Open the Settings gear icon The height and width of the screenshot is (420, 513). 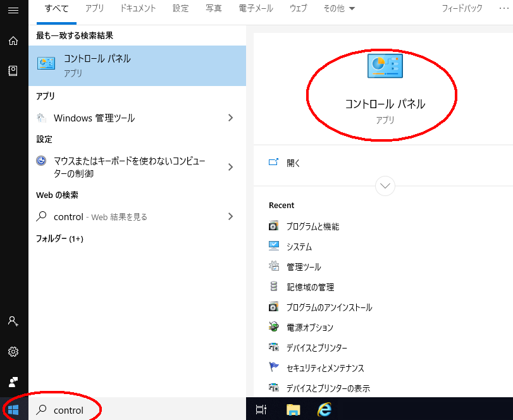[x=13, y=352]
